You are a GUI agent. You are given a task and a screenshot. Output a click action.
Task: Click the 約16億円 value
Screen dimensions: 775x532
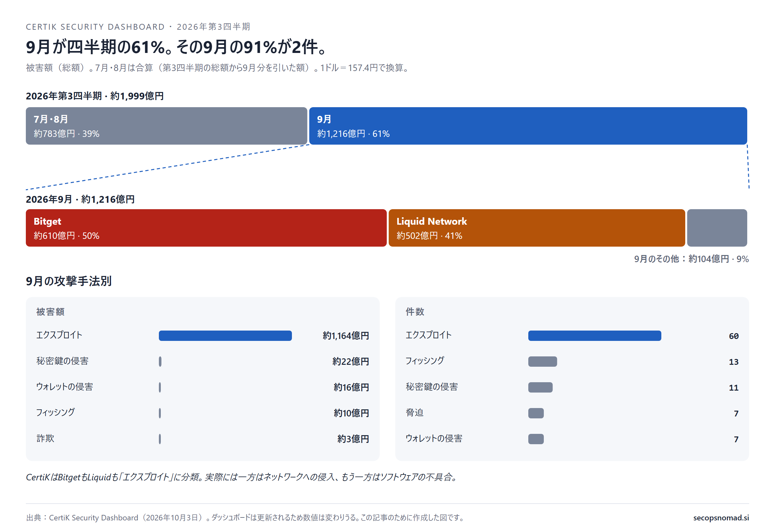tap(351, 387)
